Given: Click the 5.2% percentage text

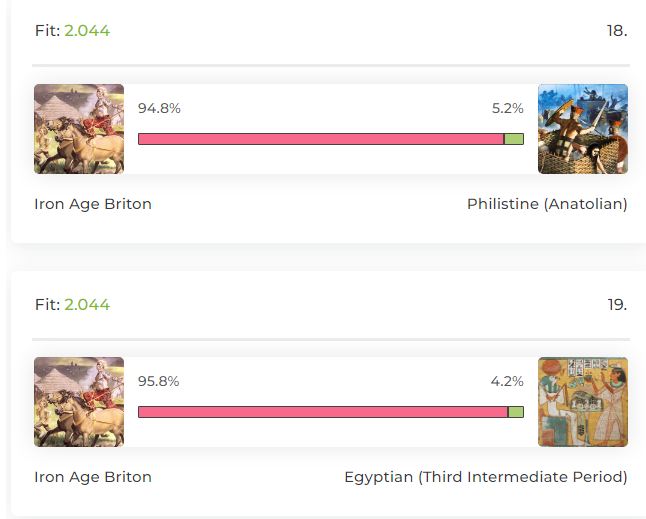Looking at the screenshot, I should pos(508,108).
